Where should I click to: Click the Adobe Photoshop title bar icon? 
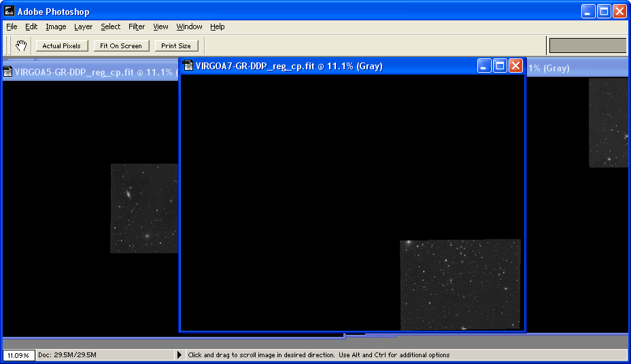(x=10, y=12)
